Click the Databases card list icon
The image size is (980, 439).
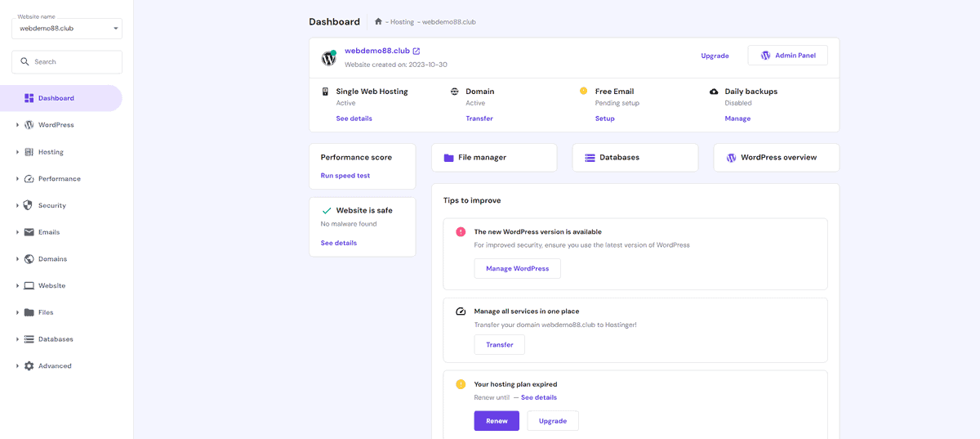click(x=590, y=158)
